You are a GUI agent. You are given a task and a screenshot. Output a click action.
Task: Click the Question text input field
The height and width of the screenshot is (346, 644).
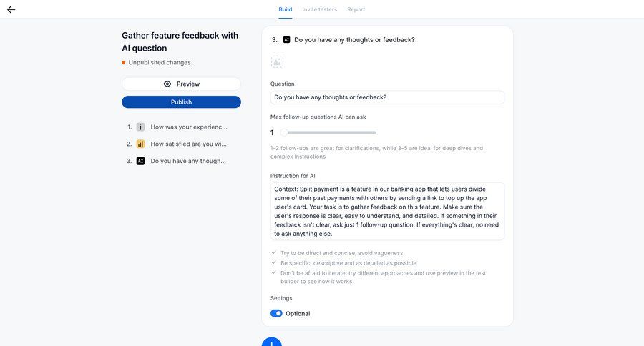[387, 97]
